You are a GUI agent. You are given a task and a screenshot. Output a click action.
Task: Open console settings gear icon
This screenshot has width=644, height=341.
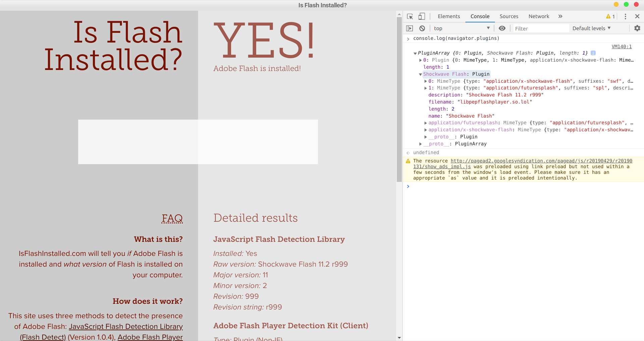[637, 28]
